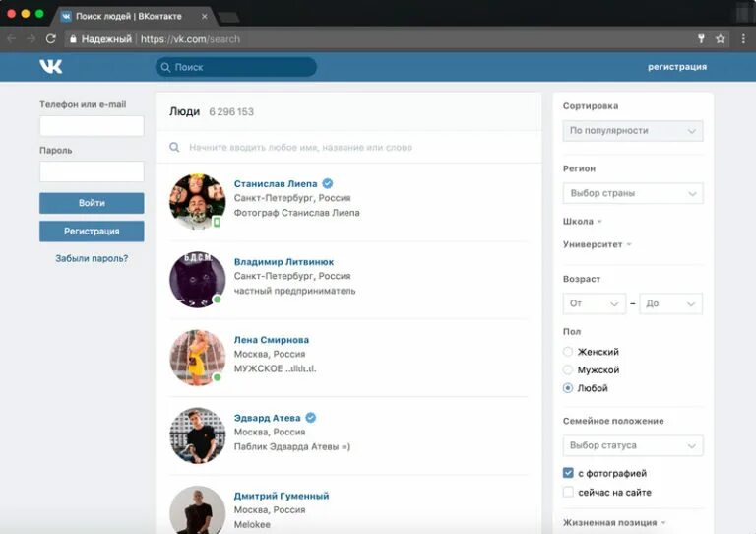Uncheck the с фотографией checkbox

568,473
